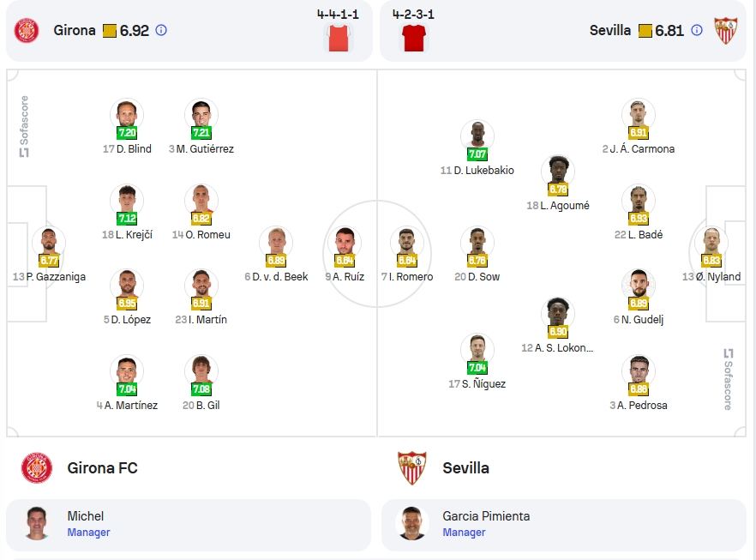Open D. Blind player photo
The height and width of the screenshot is (560, 756).
127,115
